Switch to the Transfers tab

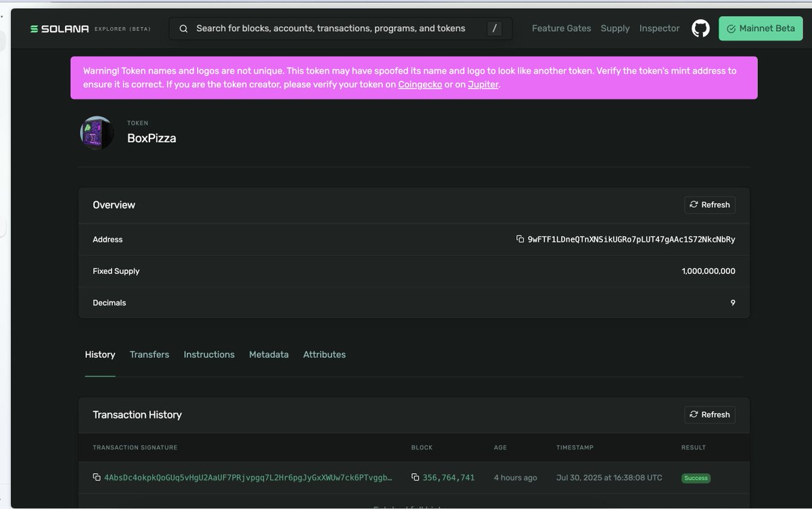(150, 355)
